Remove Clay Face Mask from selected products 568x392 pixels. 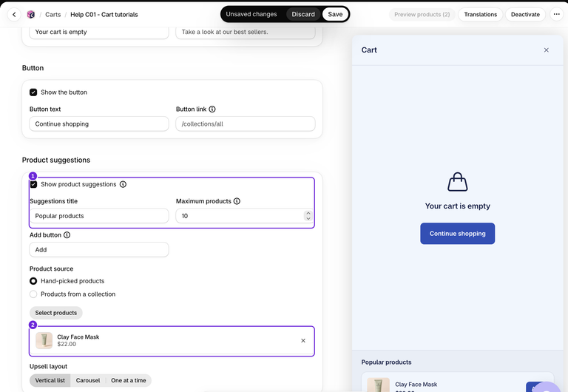303,340
